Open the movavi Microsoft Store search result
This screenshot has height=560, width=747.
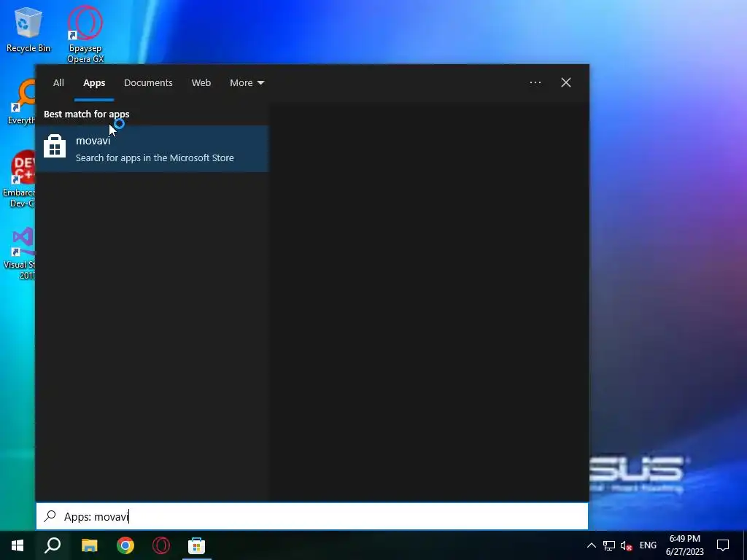152,149
